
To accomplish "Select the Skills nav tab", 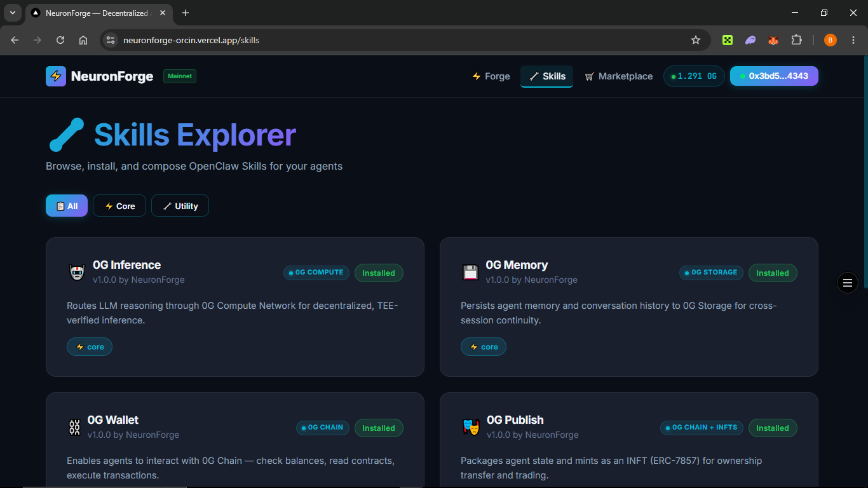I will click(547, 76).
